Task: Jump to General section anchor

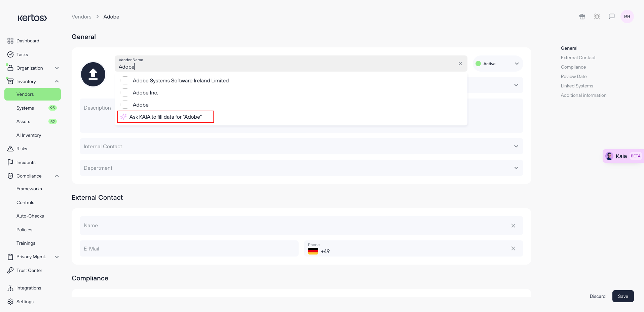Action: point(569,48)
